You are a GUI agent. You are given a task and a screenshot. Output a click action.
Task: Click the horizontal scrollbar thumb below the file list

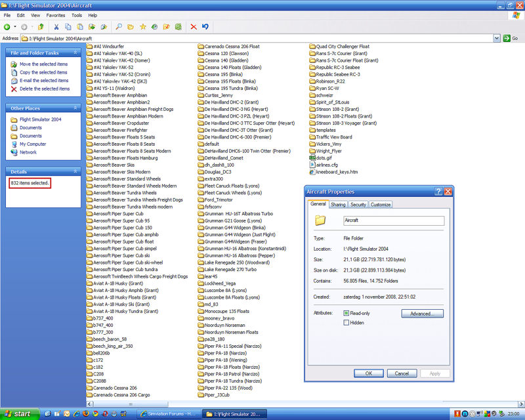coord(130,404)
